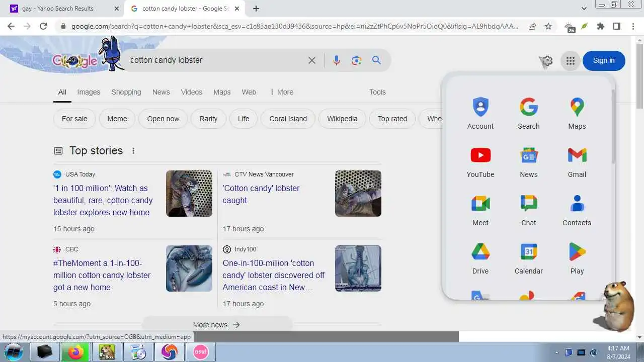Show hidden system tray icons
644x362 pixels.
click(x=556, y=352)
